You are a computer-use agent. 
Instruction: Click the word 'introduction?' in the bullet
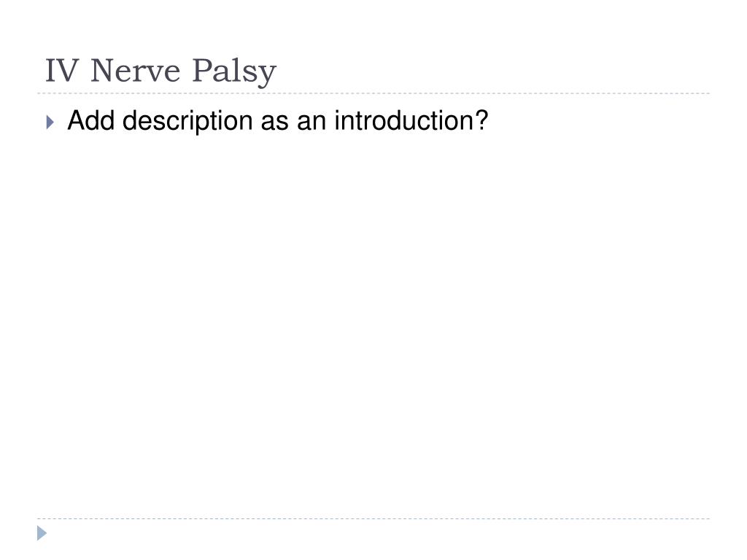coord(411,120)
